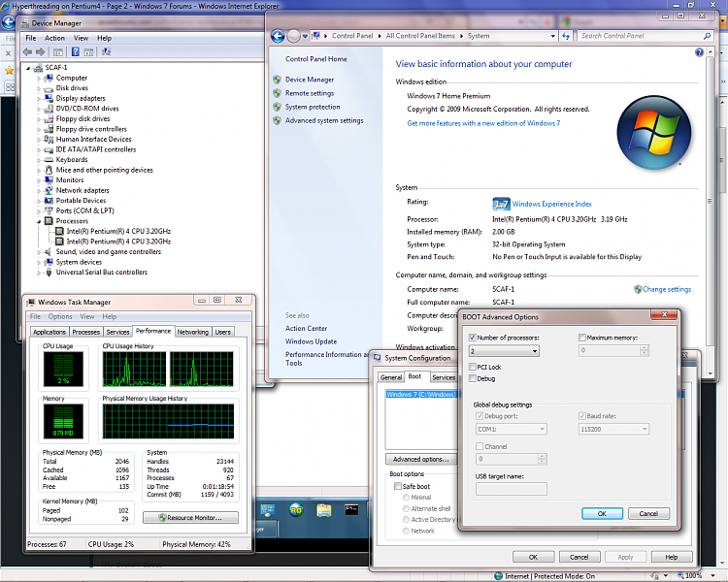Toggle the Debug port checkbox

pos(480,416)
